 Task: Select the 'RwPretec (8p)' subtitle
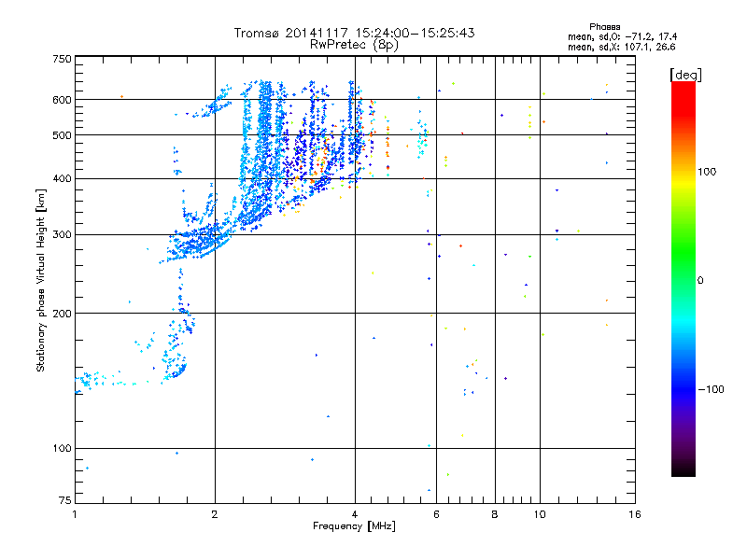354,45
